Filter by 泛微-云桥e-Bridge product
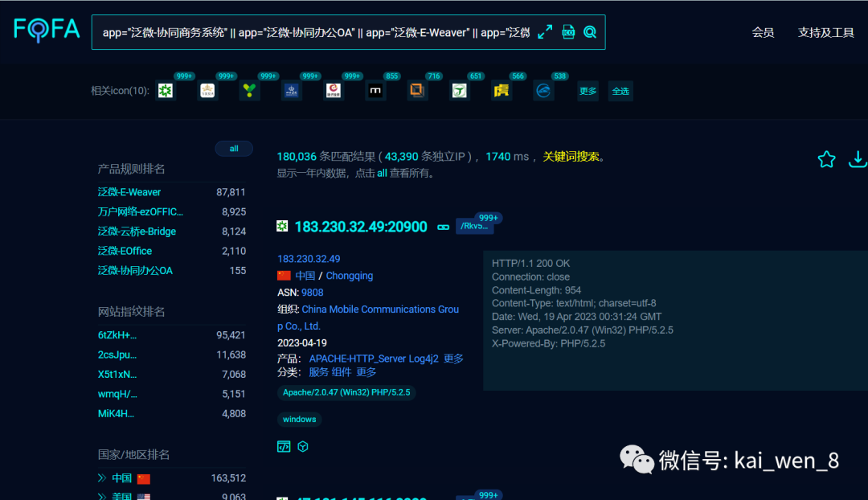 (x=137, y=232)
